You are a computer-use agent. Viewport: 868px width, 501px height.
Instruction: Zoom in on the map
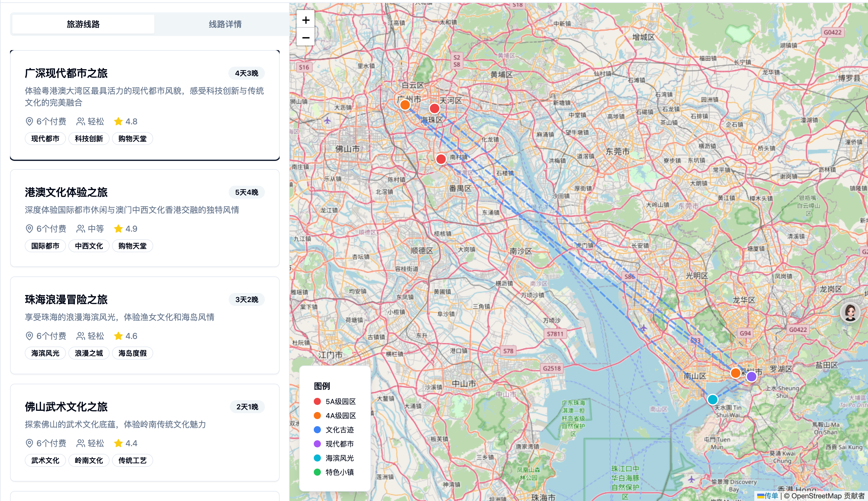[305, 20]
